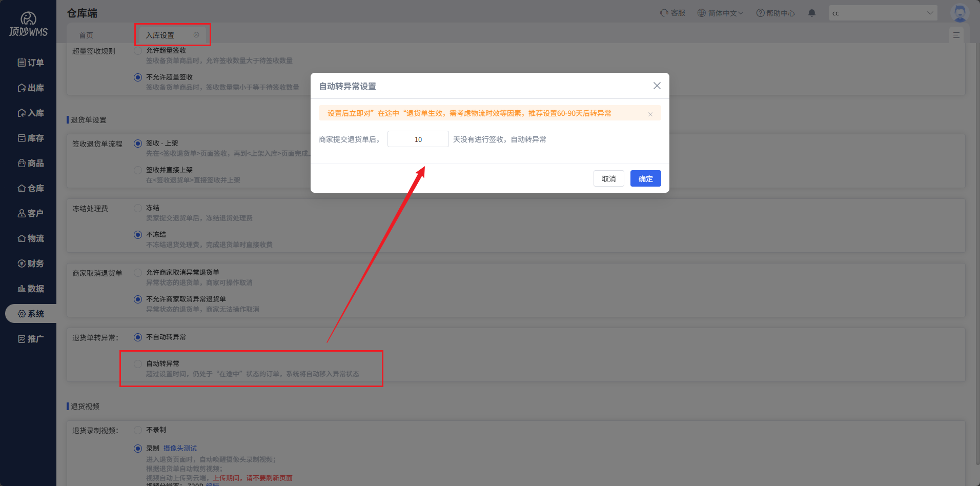Open 商品 section in sidebar
980x486 pixels.
click(31, 163)
